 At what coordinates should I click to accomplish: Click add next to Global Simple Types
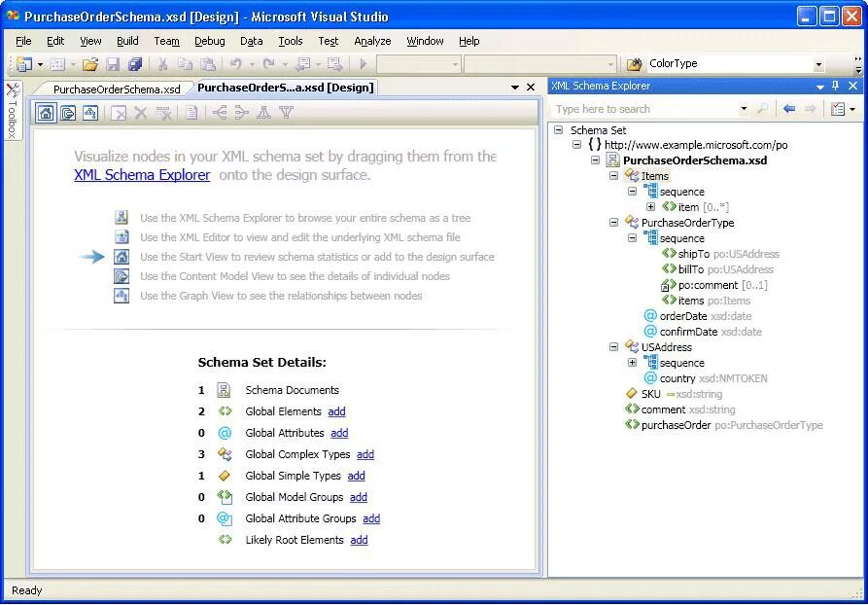(356, 476)
